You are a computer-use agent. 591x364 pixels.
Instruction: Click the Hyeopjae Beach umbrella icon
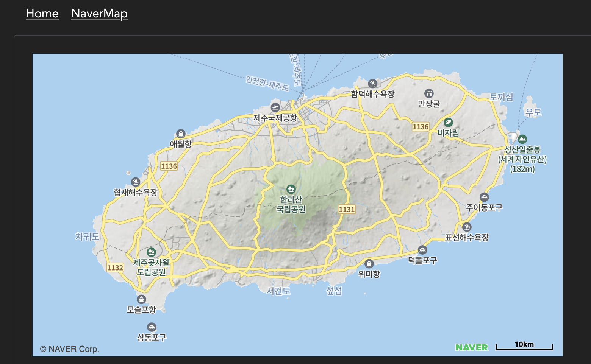(136, 182)
